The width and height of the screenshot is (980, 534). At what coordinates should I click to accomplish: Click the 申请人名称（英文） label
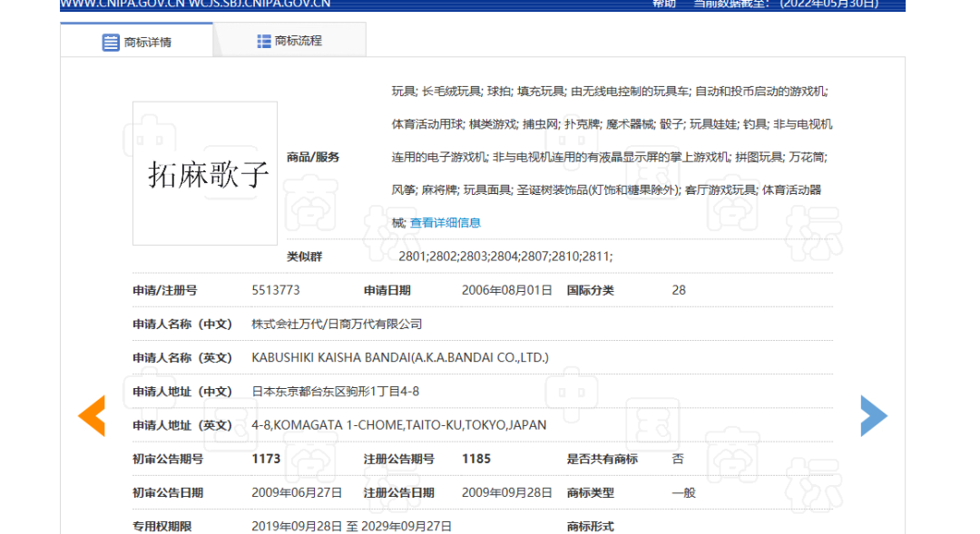coord(182,358)
